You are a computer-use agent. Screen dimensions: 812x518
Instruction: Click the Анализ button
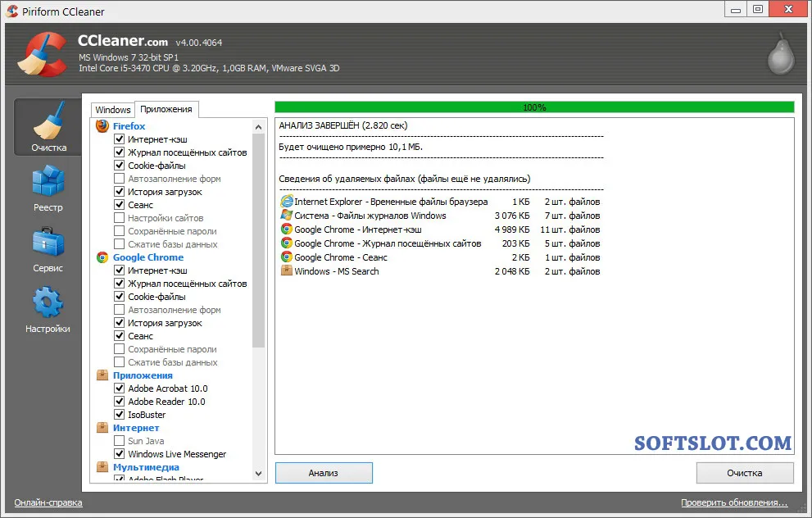pyautogui.click(x=324, y=473)
